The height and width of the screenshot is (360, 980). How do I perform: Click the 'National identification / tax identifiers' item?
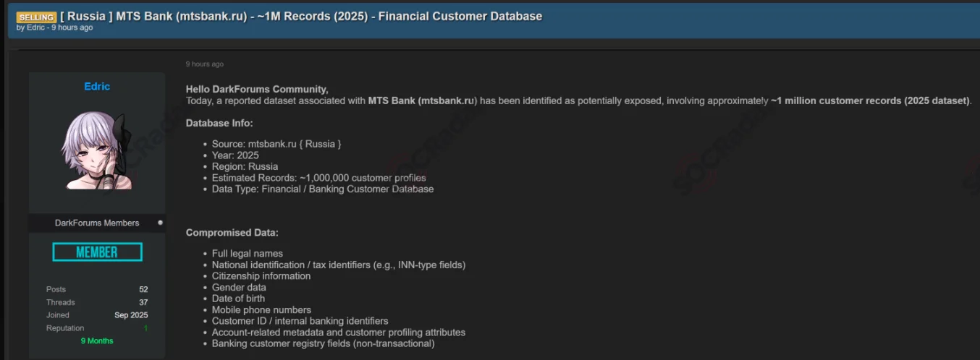coord(339,265)
